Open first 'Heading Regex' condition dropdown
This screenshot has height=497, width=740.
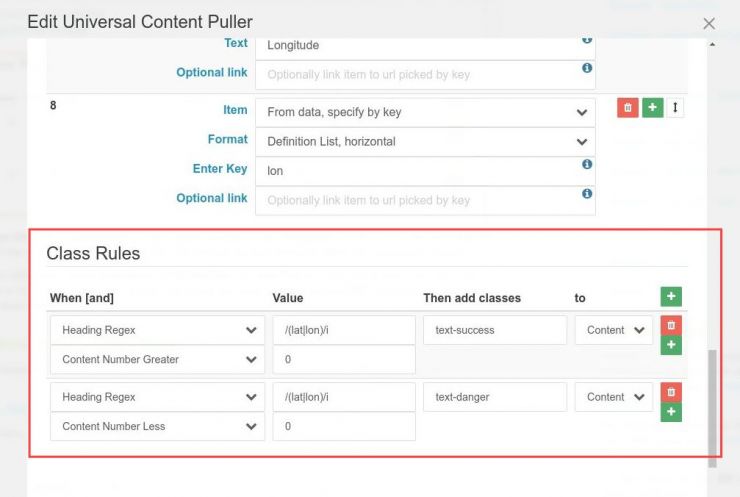click(x=157, y=330)
